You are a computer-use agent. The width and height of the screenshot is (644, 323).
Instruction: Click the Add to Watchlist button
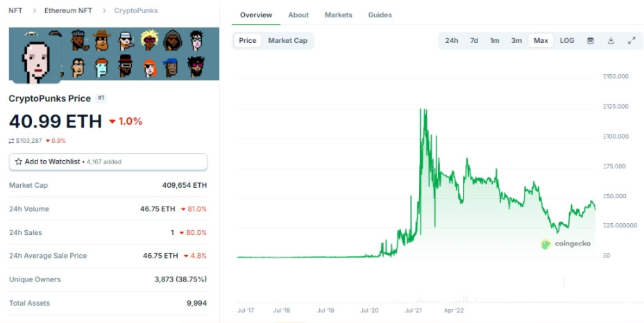(108, 161)
